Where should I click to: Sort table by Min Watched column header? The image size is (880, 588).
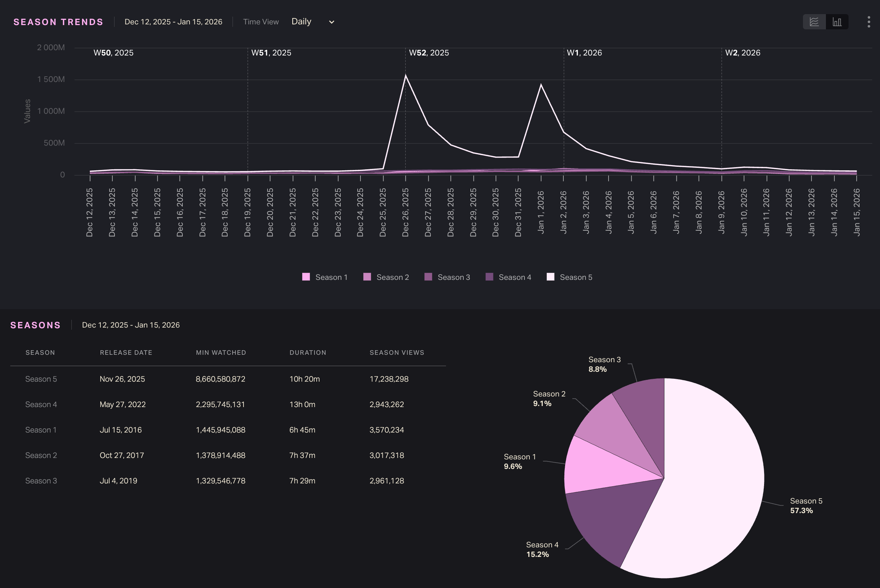221,353
